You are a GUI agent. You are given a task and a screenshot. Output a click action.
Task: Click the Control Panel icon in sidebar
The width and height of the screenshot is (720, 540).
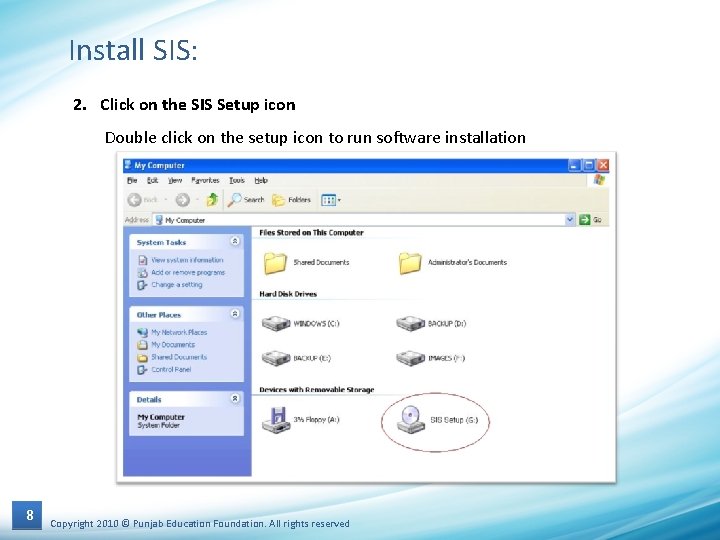(142, 370)
